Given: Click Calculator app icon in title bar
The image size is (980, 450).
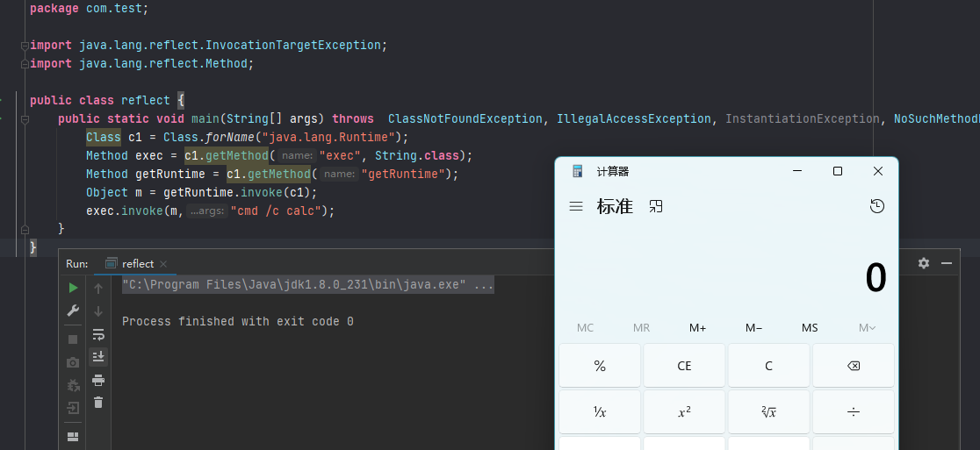Looking at the screenshot, I should (578, 171).
